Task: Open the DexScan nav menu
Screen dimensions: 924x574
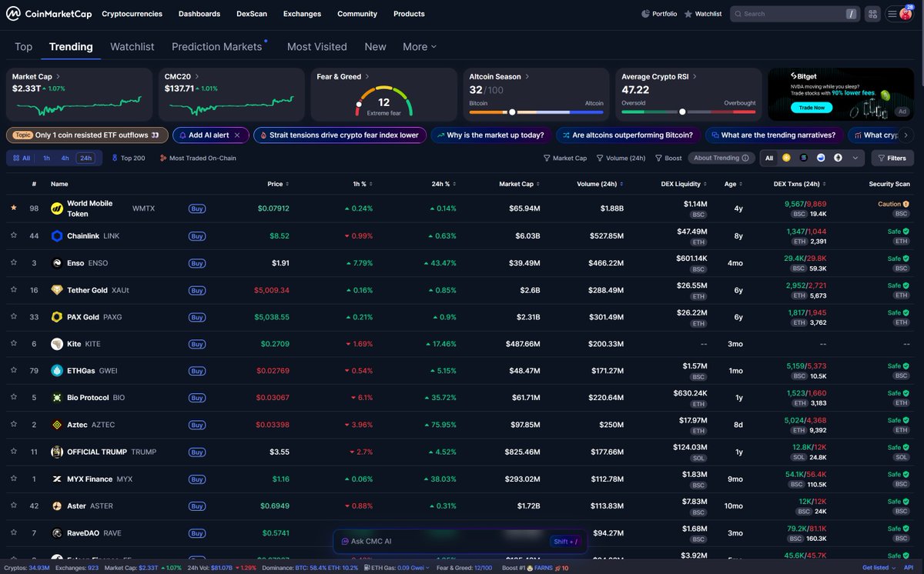Action: click(x=250, y=14)
